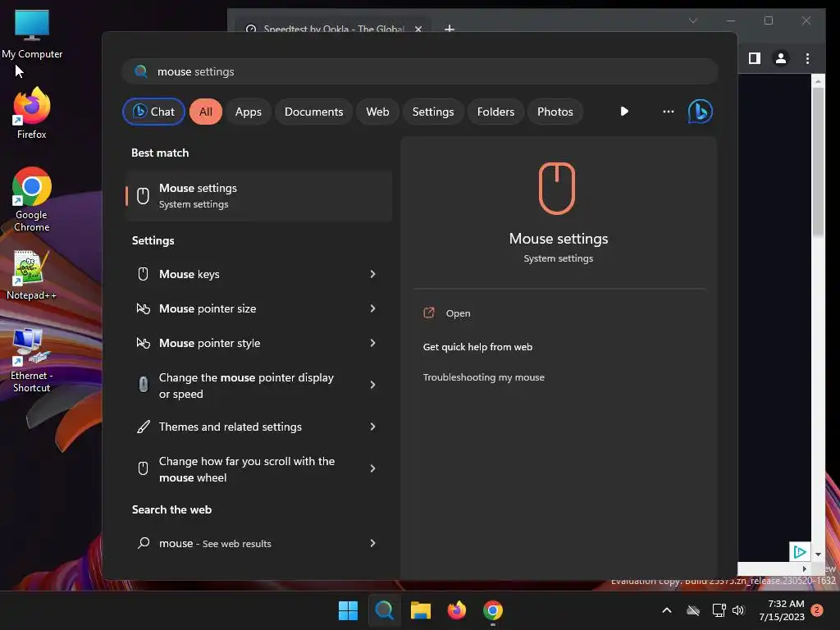Click the mouse settings search input field
Image resolution: width=840 pixels, height=630 pixels.
(419, 71)
